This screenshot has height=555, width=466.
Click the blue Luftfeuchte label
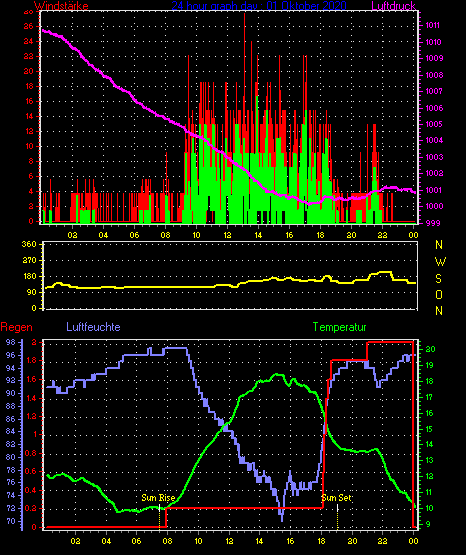[x=93, y=327]
